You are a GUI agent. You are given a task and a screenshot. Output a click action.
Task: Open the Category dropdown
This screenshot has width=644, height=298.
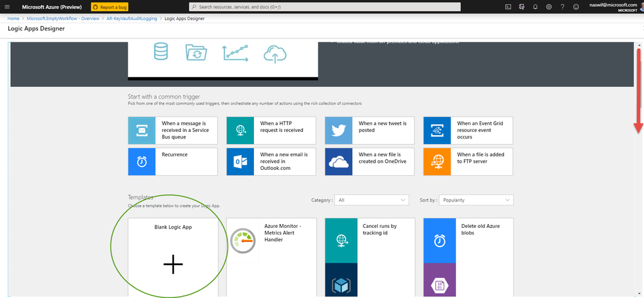tap(372, 200)
